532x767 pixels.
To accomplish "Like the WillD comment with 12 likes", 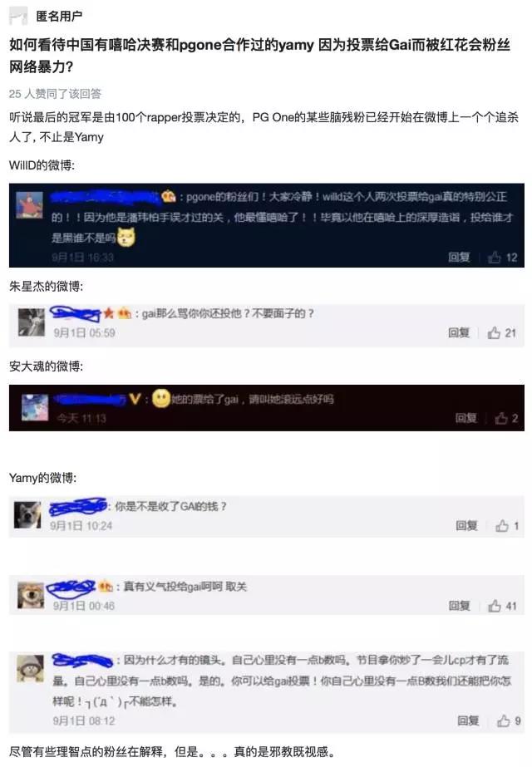I will (495, 258).
